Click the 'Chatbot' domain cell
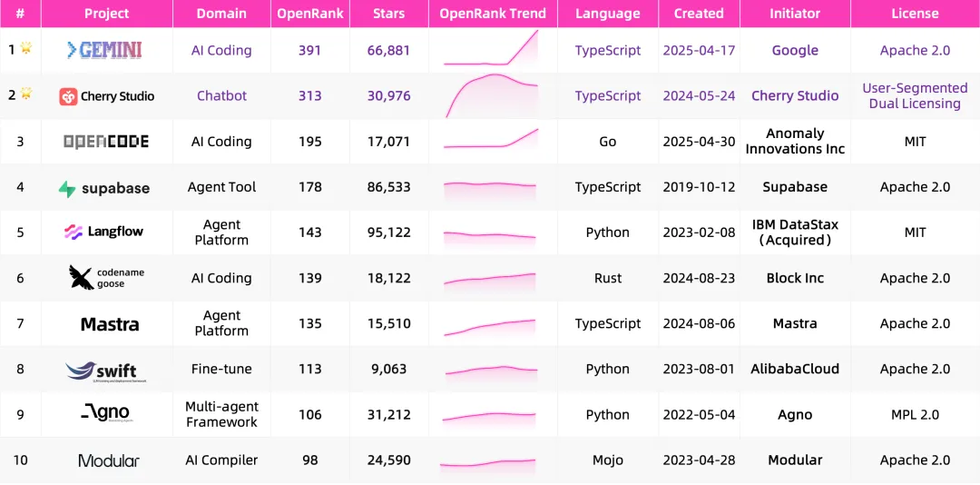This screenshot has height=485, width=980. pos(222,95)
